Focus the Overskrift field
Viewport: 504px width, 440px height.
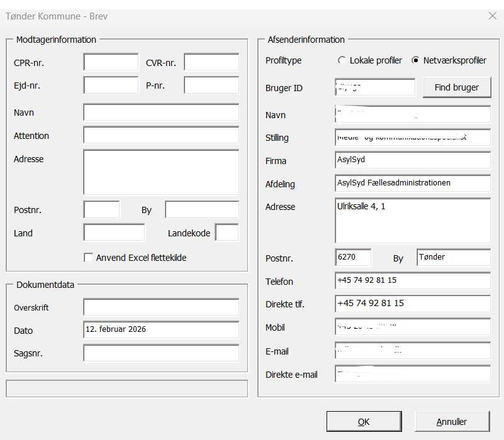pos(161,307)
